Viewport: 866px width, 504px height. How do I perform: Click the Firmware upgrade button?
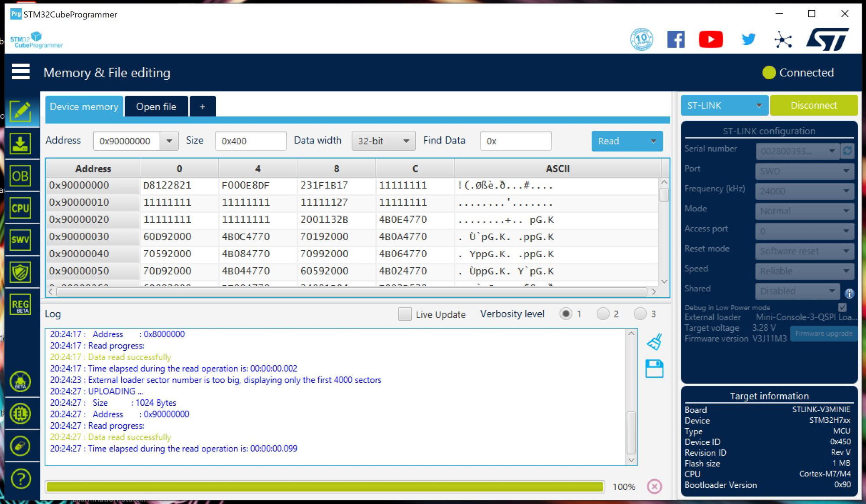(x=824, y=333)
